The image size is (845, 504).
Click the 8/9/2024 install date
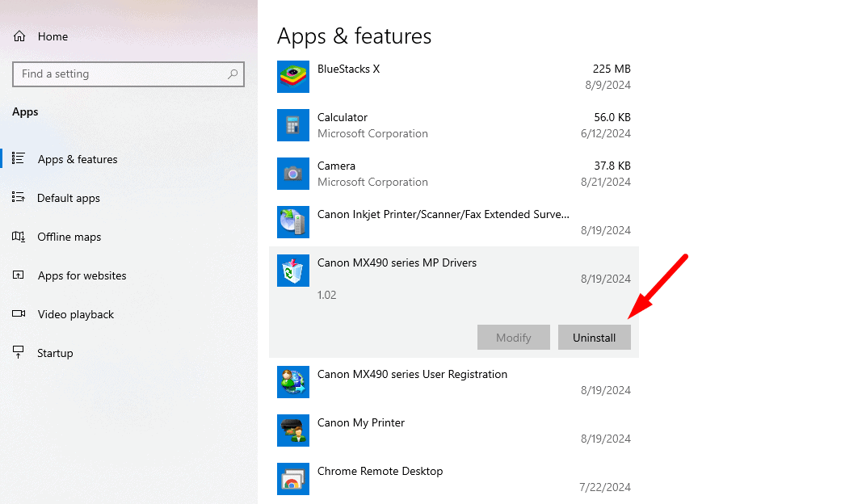click(607, 85)
